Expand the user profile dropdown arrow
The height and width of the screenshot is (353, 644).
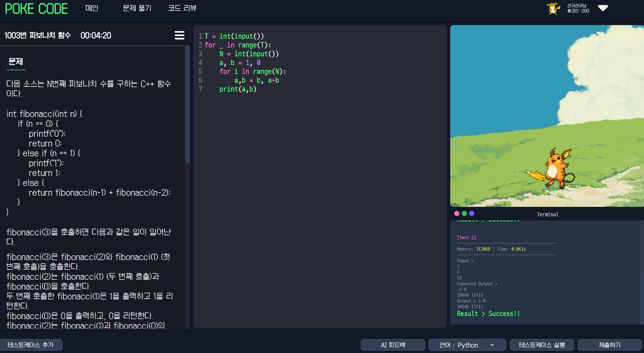603,8
